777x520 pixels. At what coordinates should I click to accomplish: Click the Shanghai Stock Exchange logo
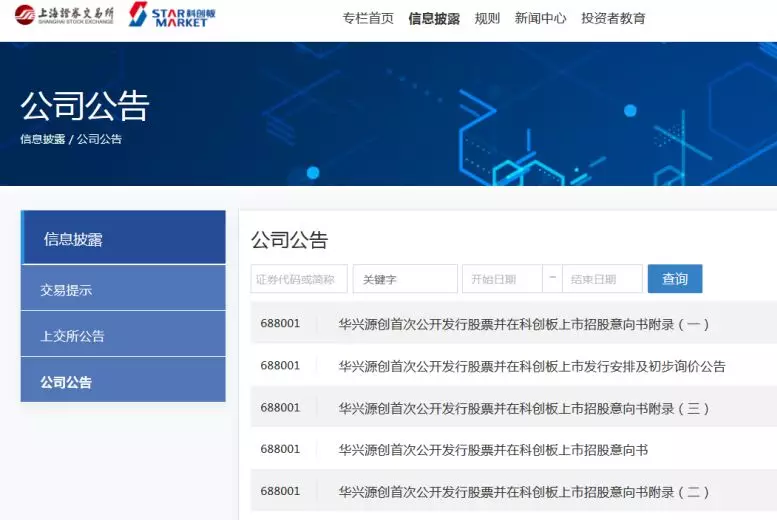[x=64, y=15]
